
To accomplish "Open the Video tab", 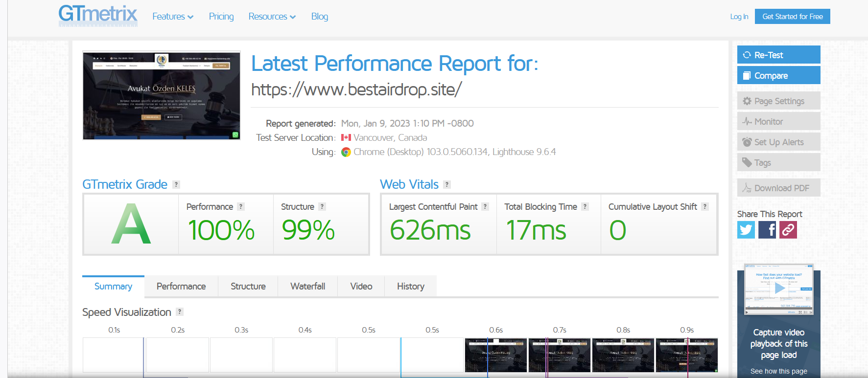I will click(361, 287).
